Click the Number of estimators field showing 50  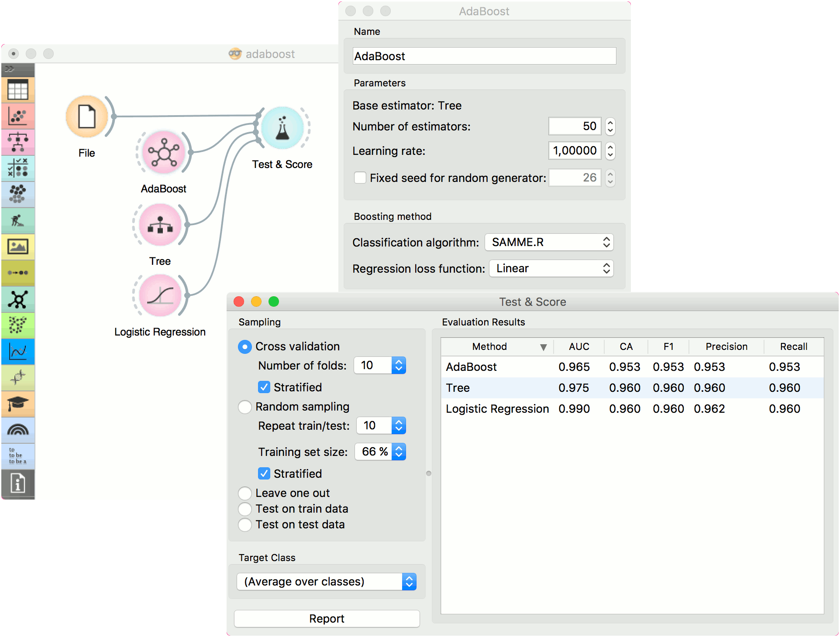[x=575, y=127]
